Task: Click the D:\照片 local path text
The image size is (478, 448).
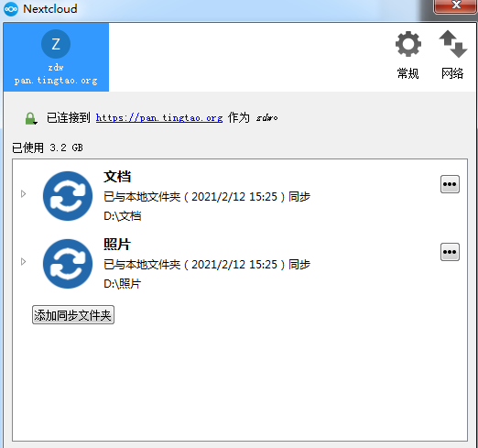Action: click(x=123, y=284)
